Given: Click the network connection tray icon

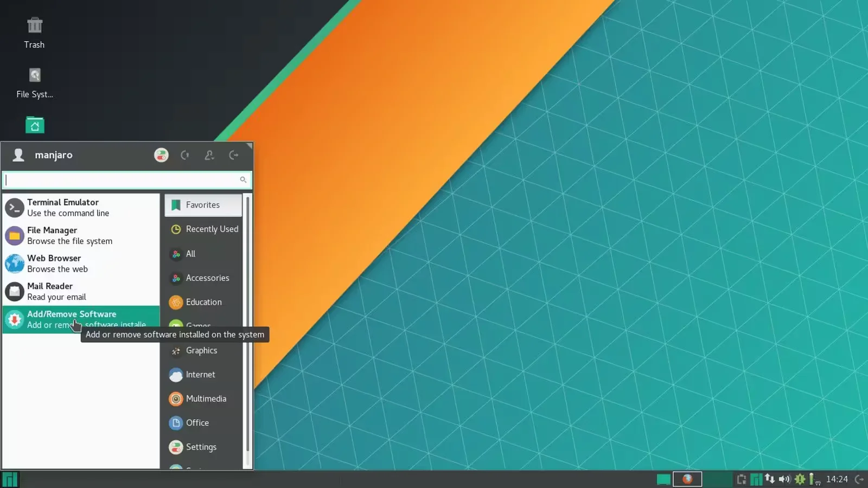Looking at the screenshot, I should 770,479.
